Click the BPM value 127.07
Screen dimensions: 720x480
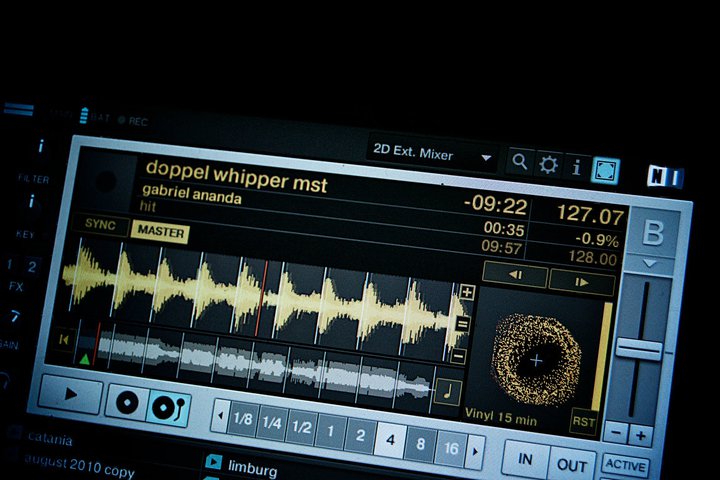pos(591,215)
